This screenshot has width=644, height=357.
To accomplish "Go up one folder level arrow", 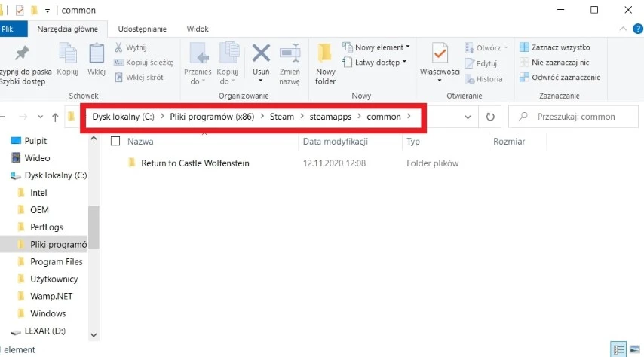I will 55,117.
